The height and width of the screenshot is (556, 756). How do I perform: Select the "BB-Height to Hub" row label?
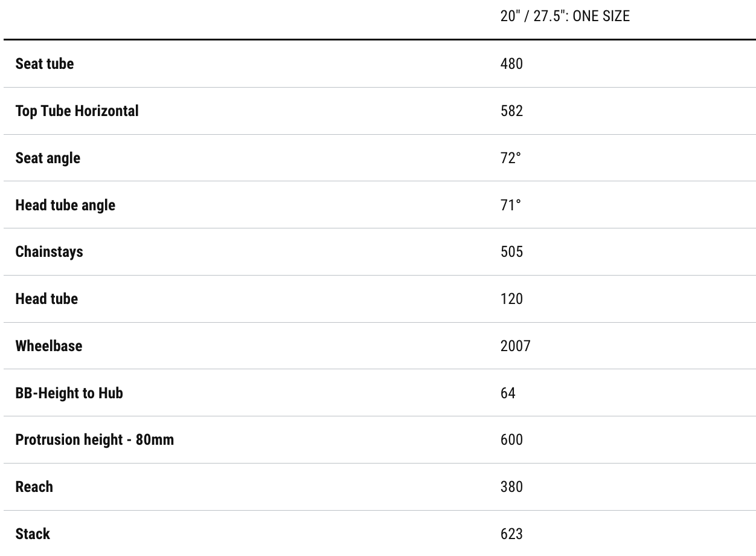pos(69,393)
